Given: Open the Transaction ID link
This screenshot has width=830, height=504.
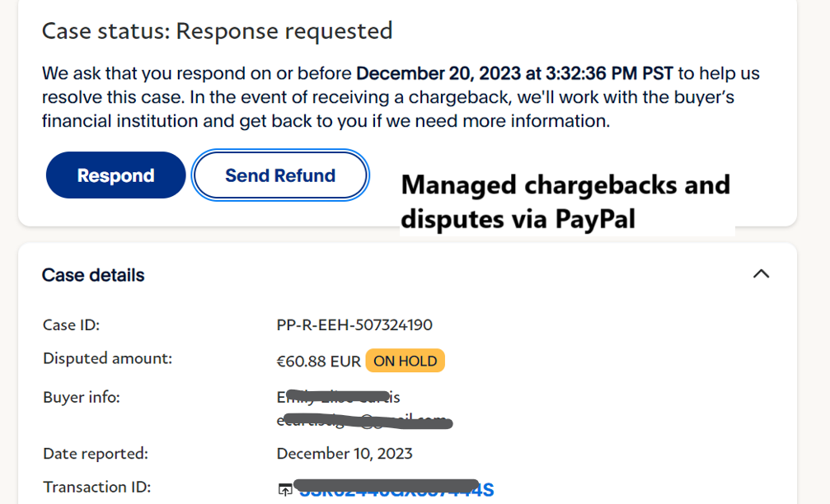Looking at the screenshot, I should point(396,490).
